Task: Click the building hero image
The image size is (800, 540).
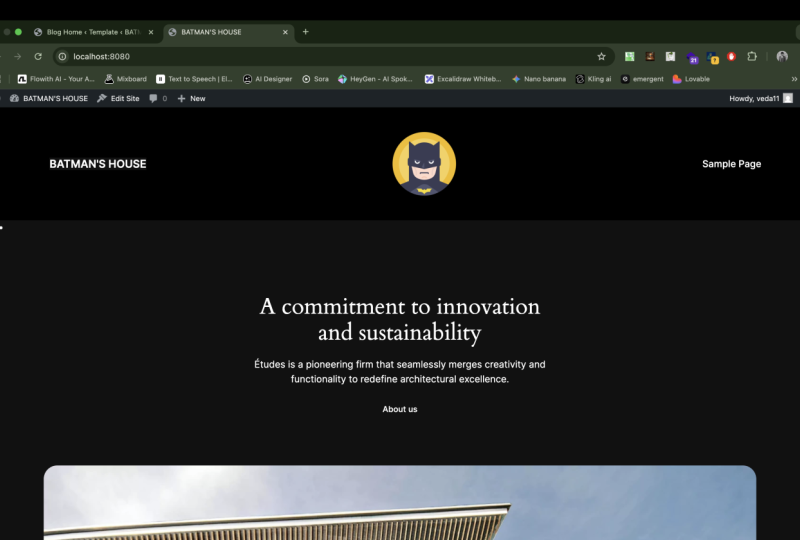Action: coord(400,503)
